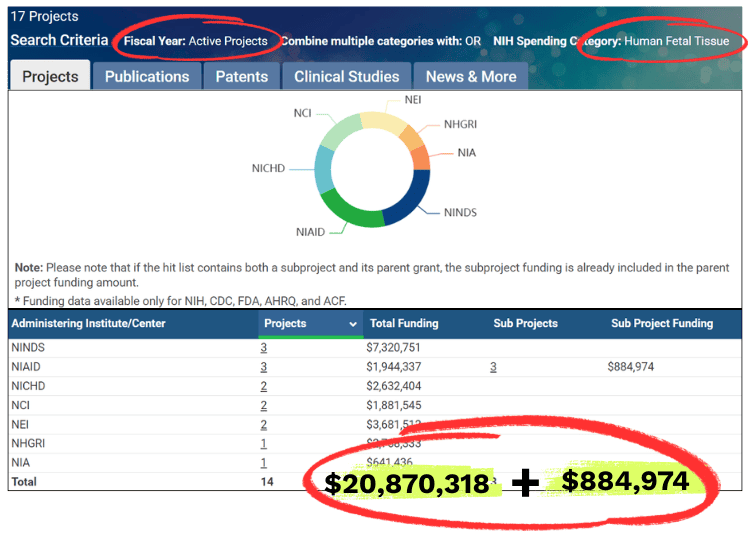
Task: Open NHGRI projects count link
Action: click(x=264, y=443)
